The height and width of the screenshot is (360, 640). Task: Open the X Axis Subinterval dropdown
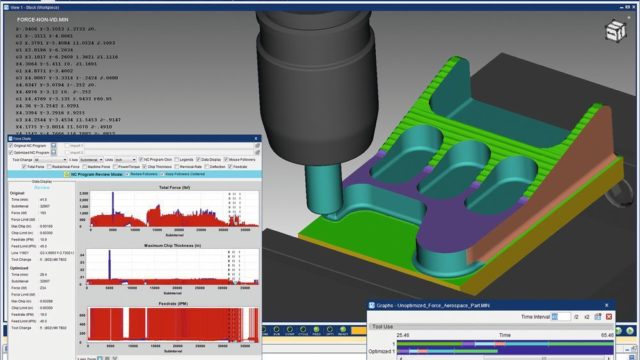91,160
